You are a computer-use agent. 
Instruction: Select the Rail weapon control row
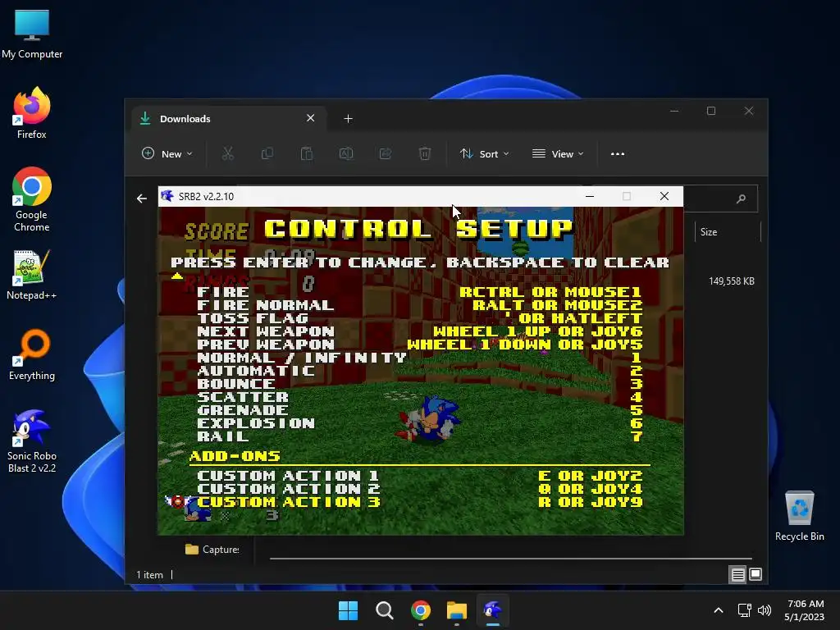point(419,436)
